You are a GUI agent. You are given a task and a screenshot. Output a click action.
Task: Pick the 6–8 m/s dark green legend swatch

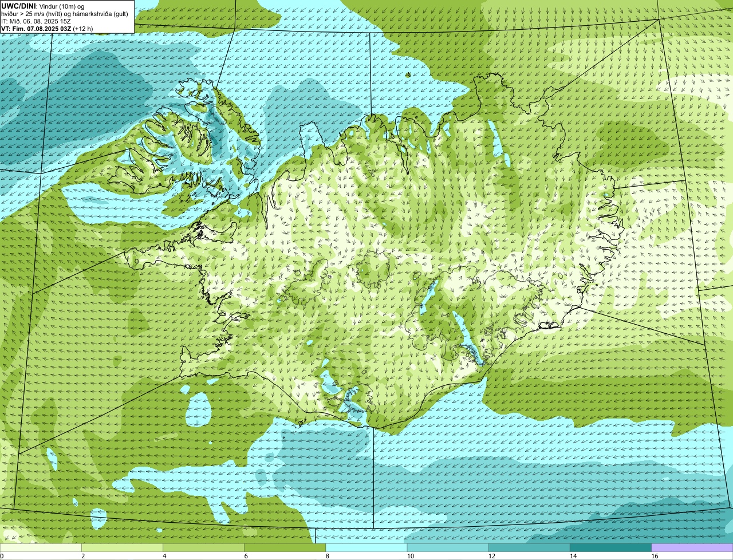coord(285,547)
